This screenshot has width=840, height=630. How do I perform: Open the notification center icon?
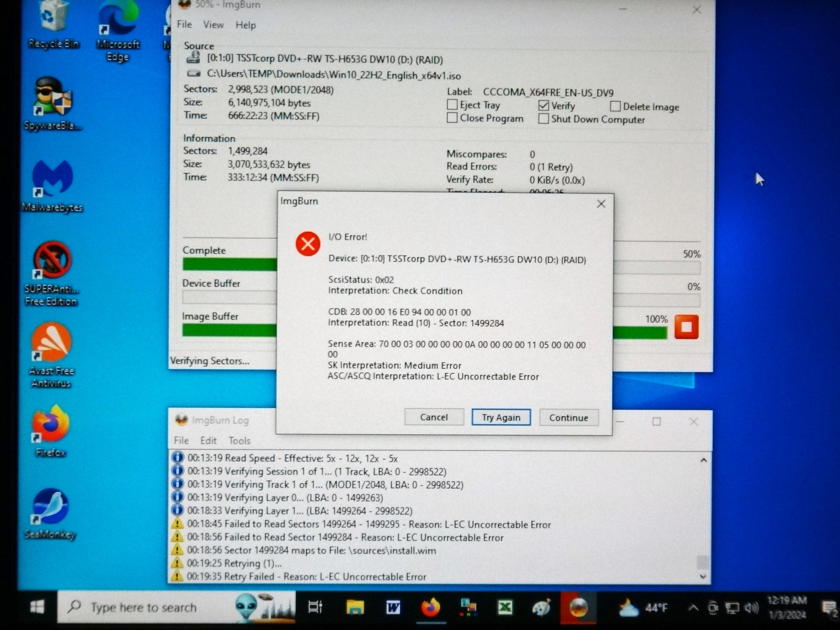(829, 608)
